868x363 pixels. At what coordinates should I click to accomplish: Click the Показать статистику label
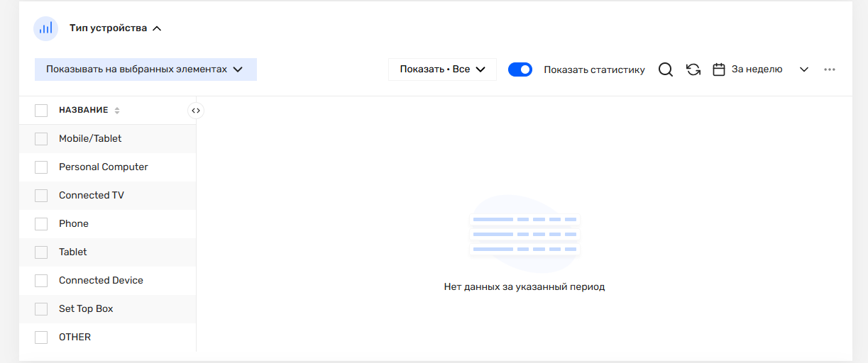(594, 69)
